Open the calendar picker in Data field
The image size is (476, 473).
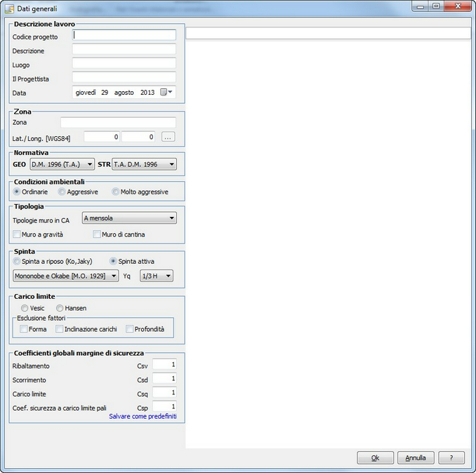tap(166, 93)
